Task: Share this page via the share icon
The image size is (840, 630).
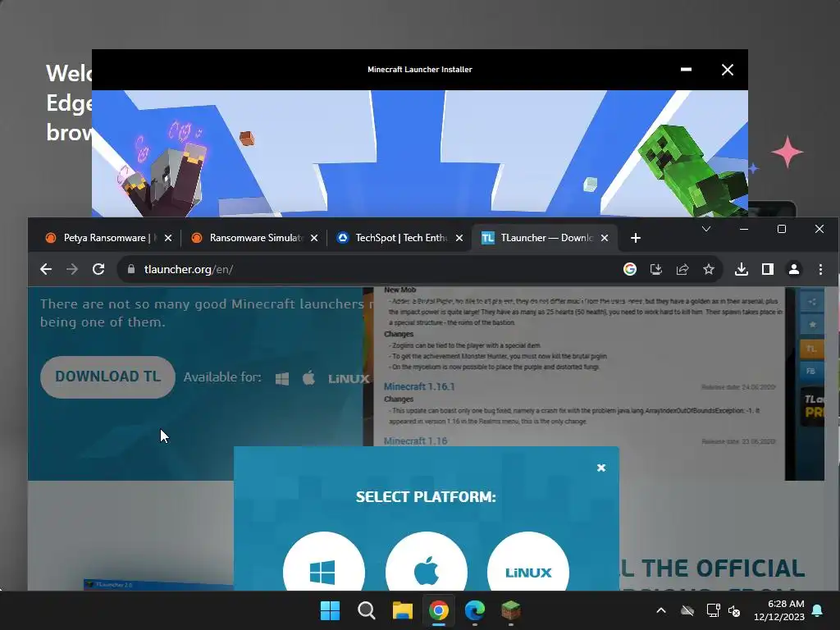Action: click(682, 269)
